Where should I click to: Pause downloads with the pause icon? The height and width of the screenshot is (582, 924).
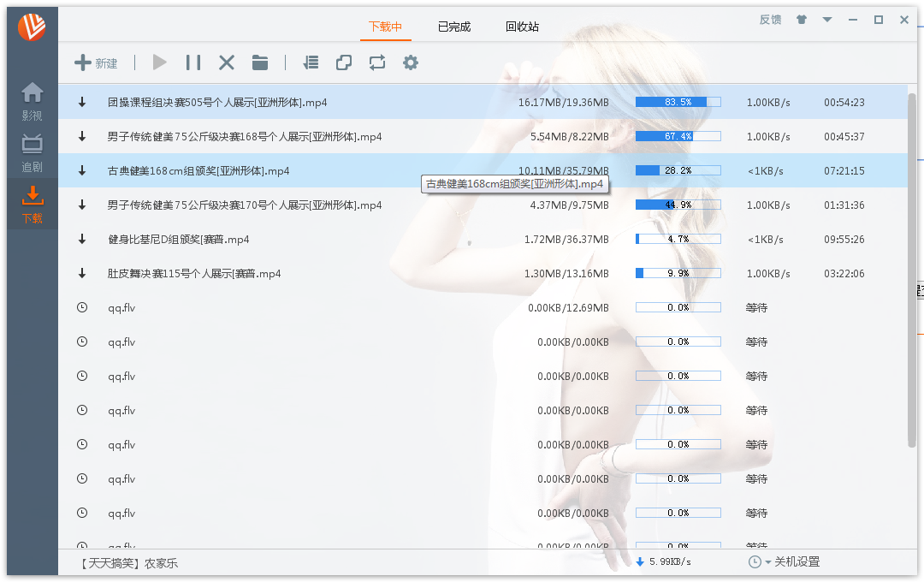click(x=193, y=62)
